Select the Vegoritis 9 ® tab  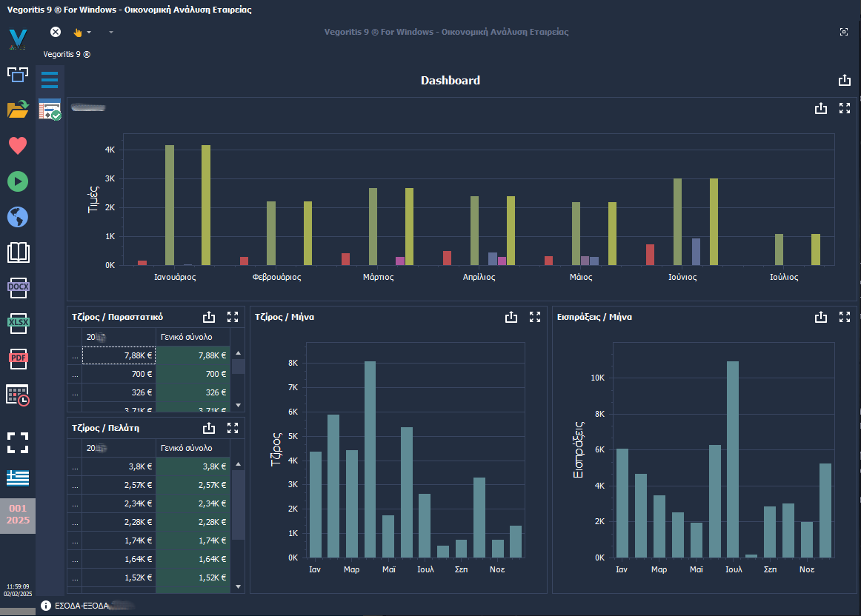pyautogui.click(x=67, y=54)
